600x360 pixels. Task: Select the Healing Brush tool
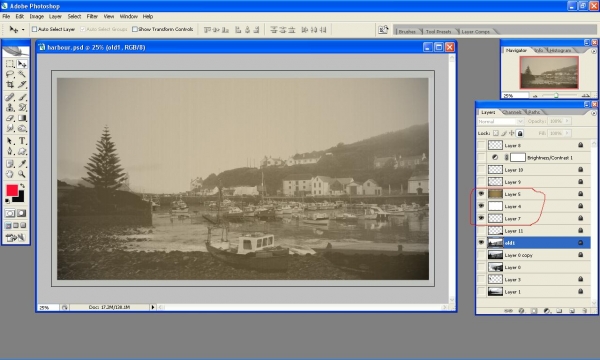pyautogui.click(x=10, y=97)
